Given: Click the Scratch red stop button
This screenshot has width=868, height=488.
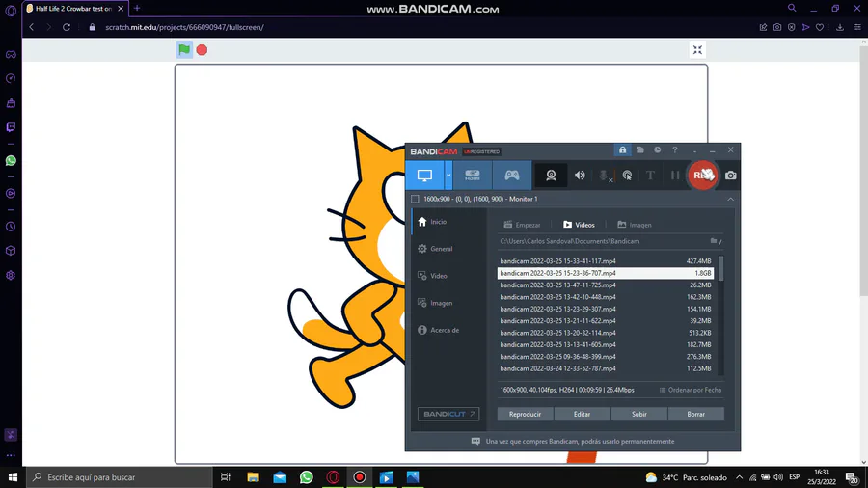Looking at the screenshot, I should click(203, 50).
